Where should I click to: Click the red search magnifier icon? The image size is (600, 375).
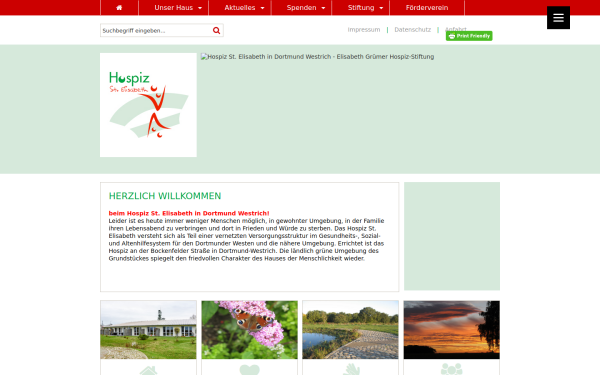tap(217, 31)
